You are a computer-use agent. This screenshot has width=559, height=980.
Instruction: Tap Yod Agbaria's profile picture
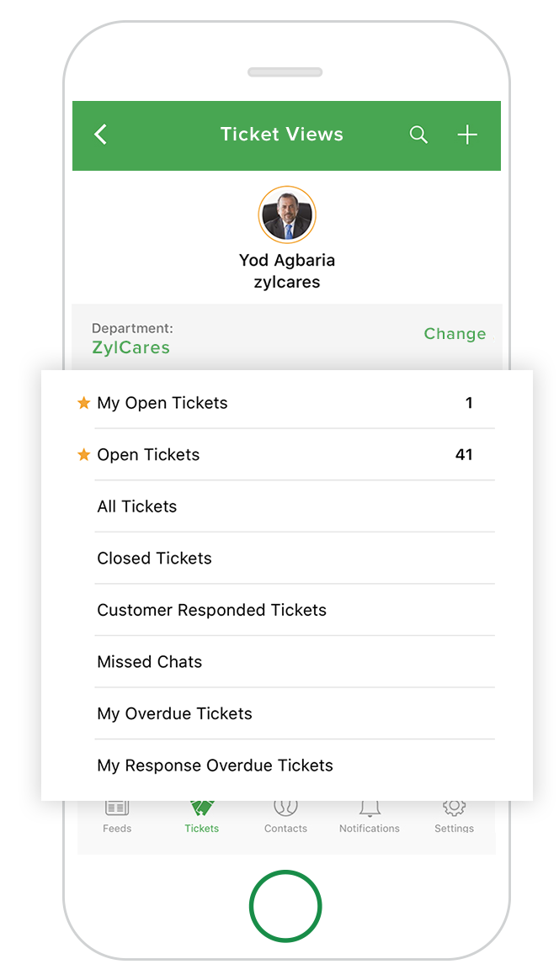pos(286,215)
